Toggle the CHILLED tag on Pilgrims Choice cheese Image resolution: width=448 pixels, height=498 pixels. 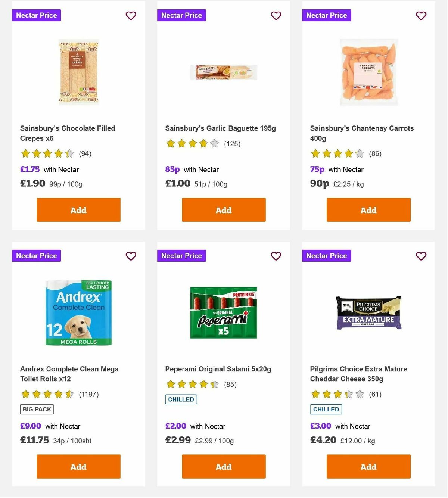(x=326, y=409)
